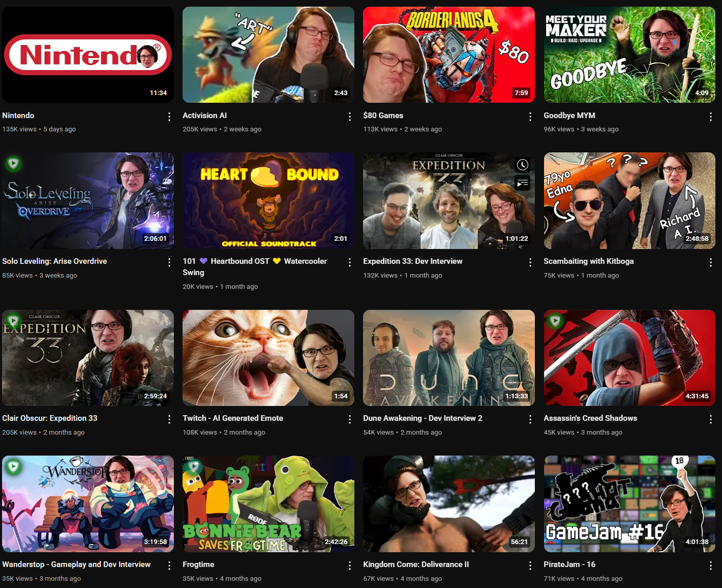Play the Dune Awakening thumbnail
The width and height of the screenshot is (722, 588).
click(449, 358)
